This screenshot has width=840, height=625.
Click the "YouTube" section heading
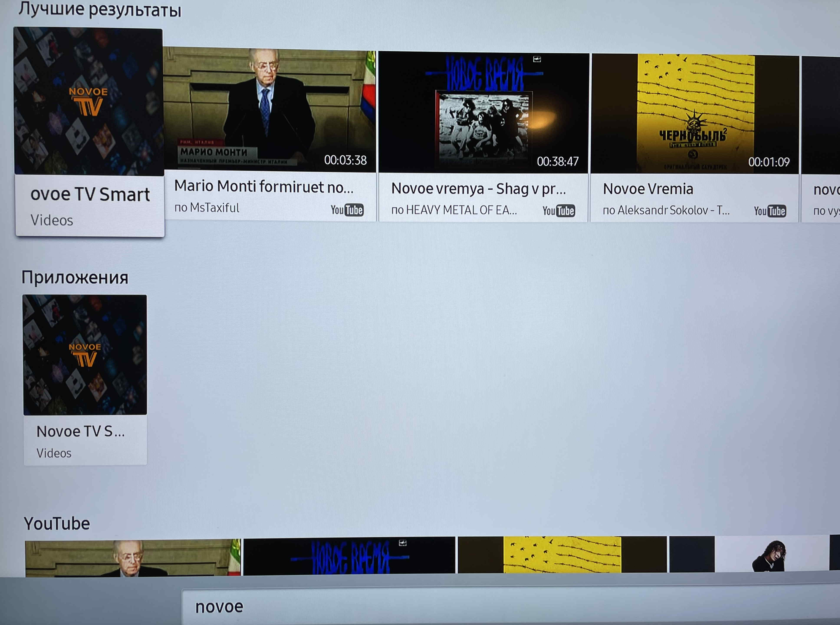click(x=57, y=524)
